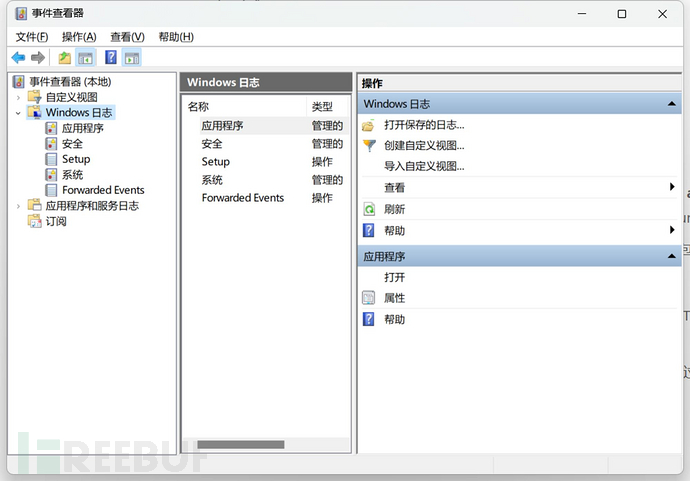Select Windows 日志 in the tree
The height and width of the screenshot is (481, 690).
tap(79, 113)
